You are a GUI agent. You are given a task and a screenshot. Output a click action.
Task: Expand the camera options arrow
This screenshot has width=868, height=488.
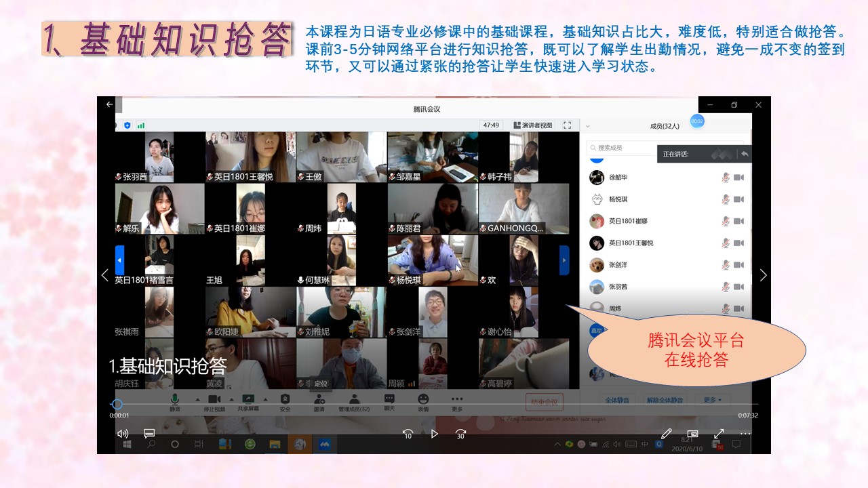pyautogui.click(x=233, y=399)
